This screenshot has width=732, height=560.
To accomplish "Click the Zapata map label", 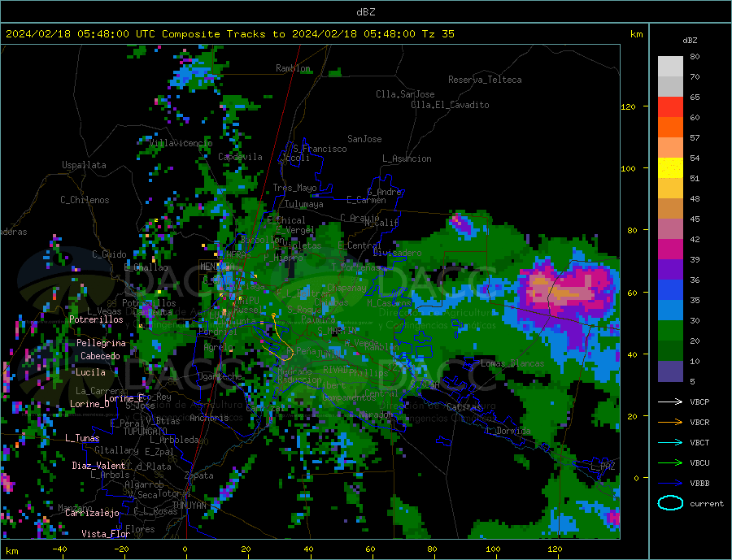I will pyautogui.click(x=199, y=475).
